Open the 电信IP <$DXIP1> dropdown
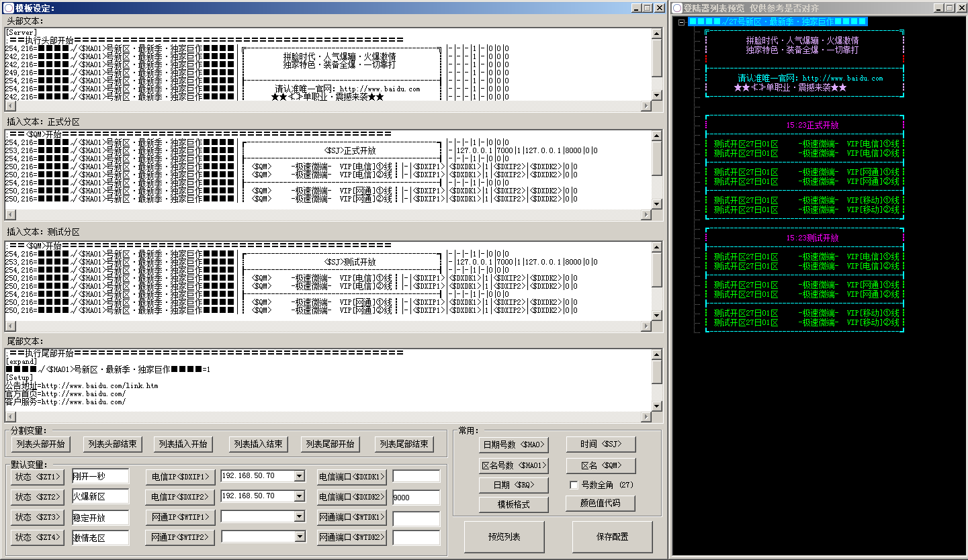This screenshot has width=968, height=560. click(299, 476)
